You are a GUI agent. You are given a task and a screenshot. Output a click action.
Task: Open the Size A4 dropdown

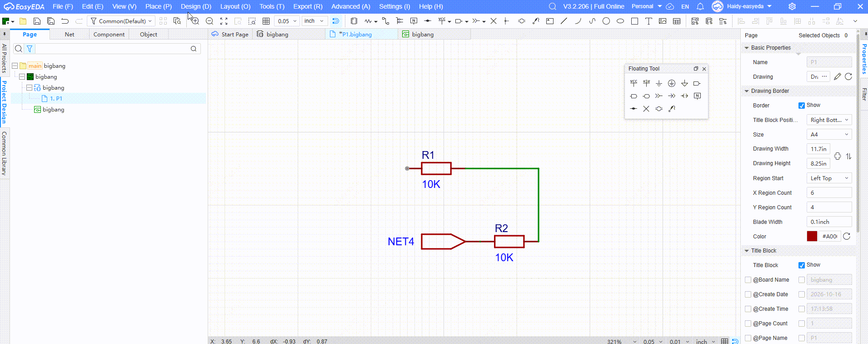pyautogui.click(x=829, y=135)
